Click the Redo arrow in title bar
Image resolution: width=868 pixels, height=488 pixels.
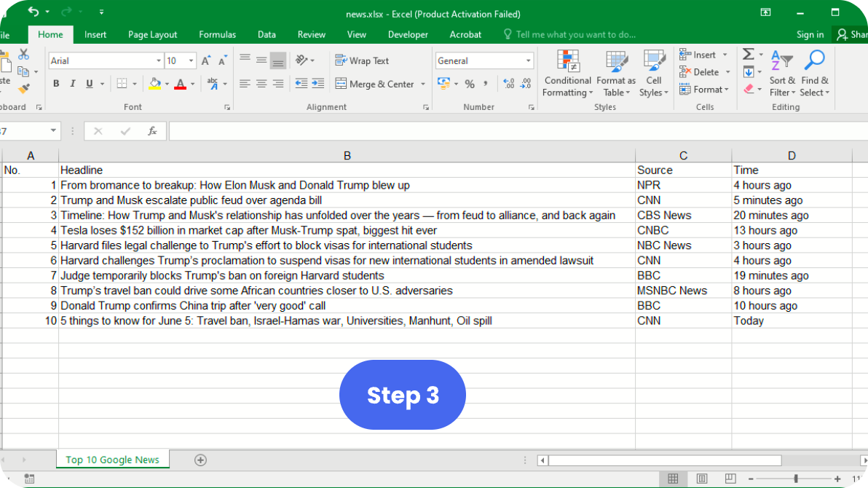(x=66, y=12)
